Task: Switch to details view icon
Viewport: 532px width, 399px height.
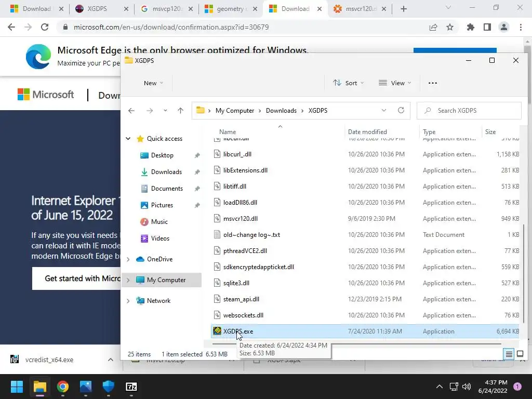Action: tap(509, 354)
